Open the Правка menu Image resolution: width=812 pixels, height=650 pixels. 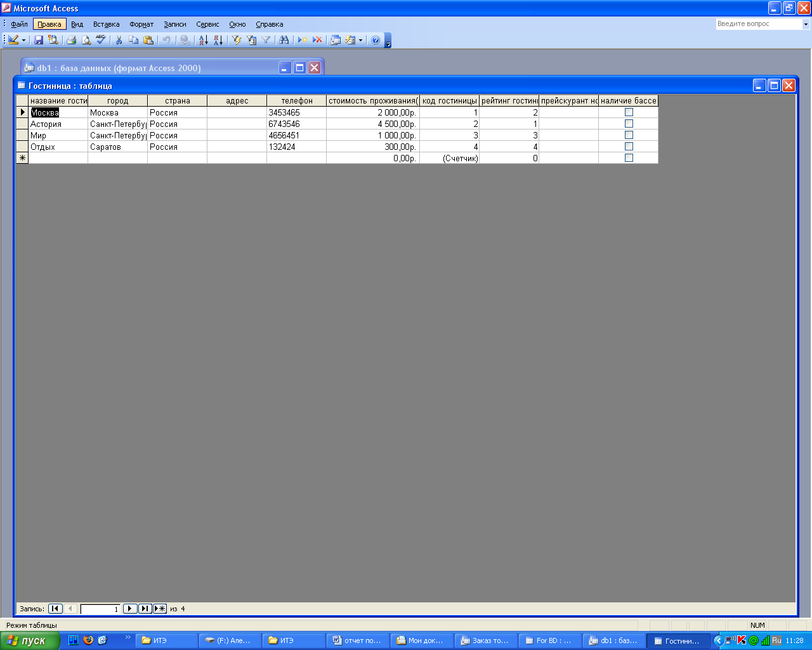pos(49,24)
